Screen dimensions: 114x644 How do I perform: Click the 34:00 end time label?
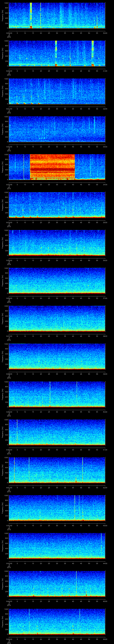(x=105, y=184)
